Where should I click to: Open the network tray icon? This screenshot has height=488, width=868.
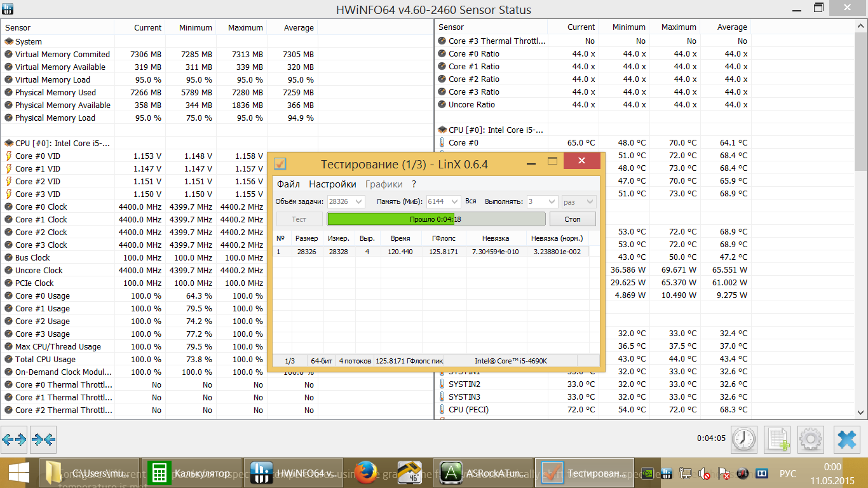(x=686, y=473)
